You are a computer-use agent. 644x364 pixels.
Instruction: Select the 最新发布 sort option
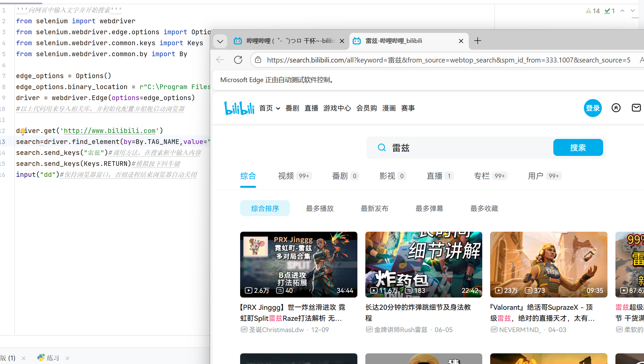374,208
